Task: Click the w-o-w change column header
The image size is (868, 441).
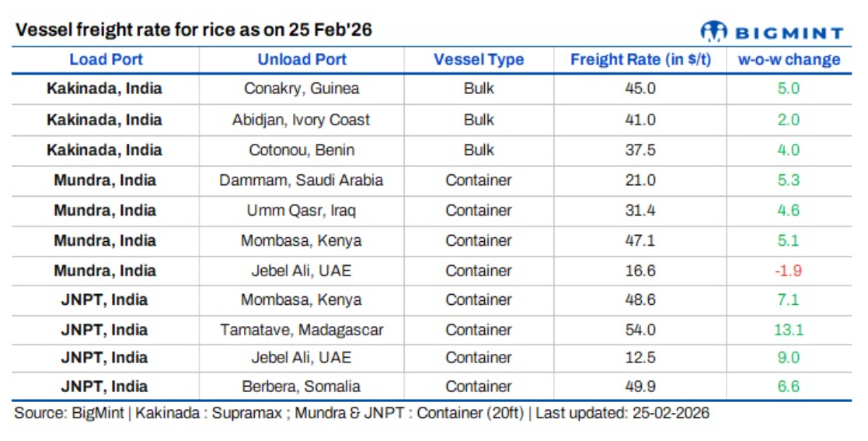Action: tap(788, 59)
